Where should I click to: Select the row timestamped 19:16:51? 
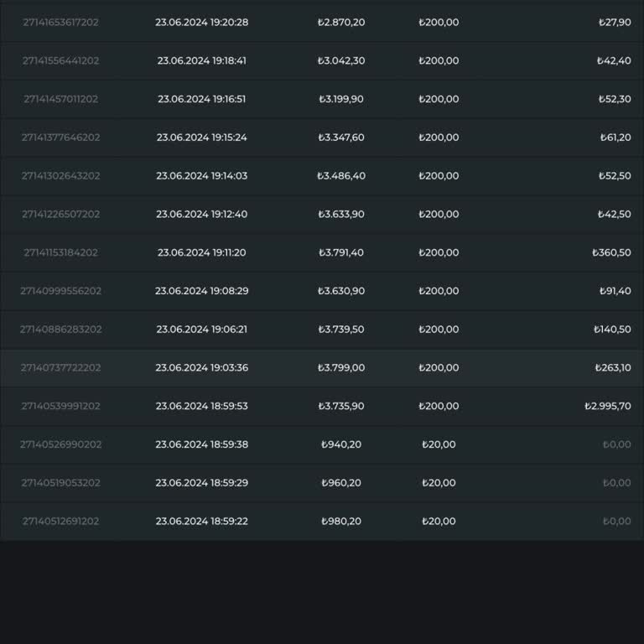click(x=201, y=99)
